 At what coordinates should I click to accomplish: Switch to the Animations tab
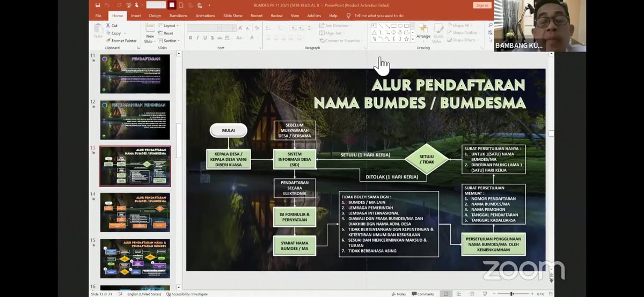click(205, 16)
